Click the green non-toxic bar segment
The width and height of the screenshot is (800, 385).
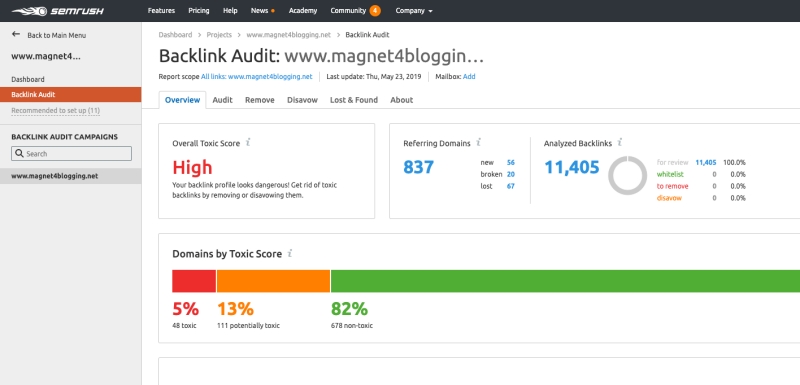[x=565, y=281]
